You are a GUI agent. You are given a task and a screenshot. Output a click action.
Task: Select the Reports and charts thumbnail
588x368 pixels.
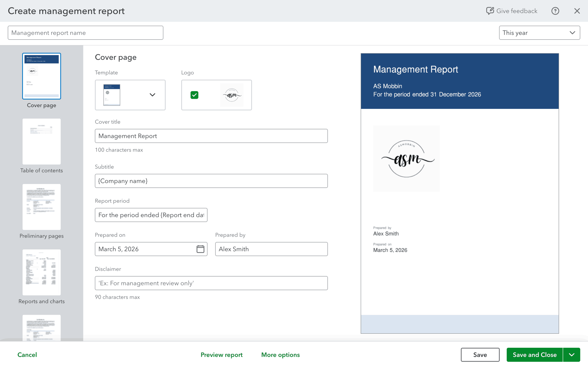coord(42,272)
